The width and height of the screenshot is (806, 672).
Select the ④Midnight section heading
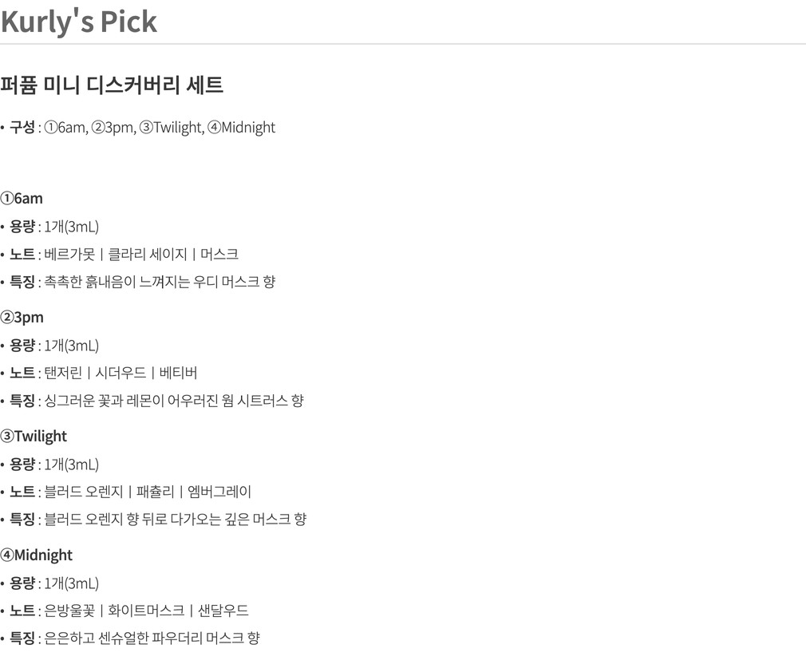[37, 555]
